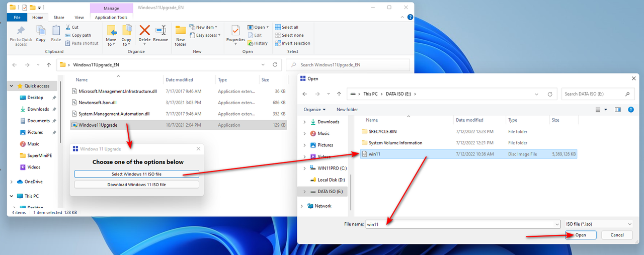Open Easy access dropdown in ribbon

tap(205, 35)
